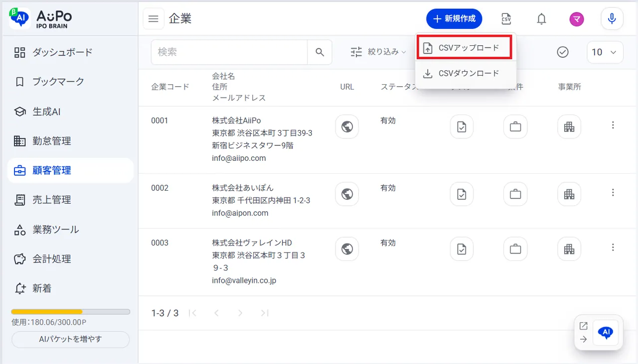Image resolution: width=638 pixels, height=364 pixels.
Task: Open briefcase icon for company 0002
Action: coord(515,194)
